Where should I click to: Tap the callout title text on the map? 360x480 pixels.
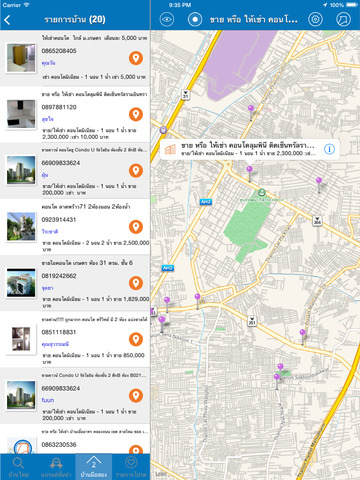248,146
